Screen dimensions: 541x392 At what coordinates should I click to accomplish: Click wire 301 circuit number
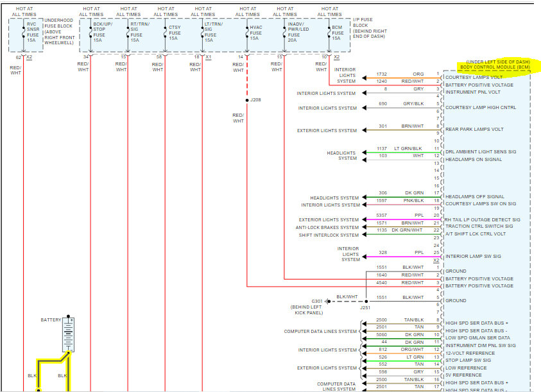pos(382,126)
